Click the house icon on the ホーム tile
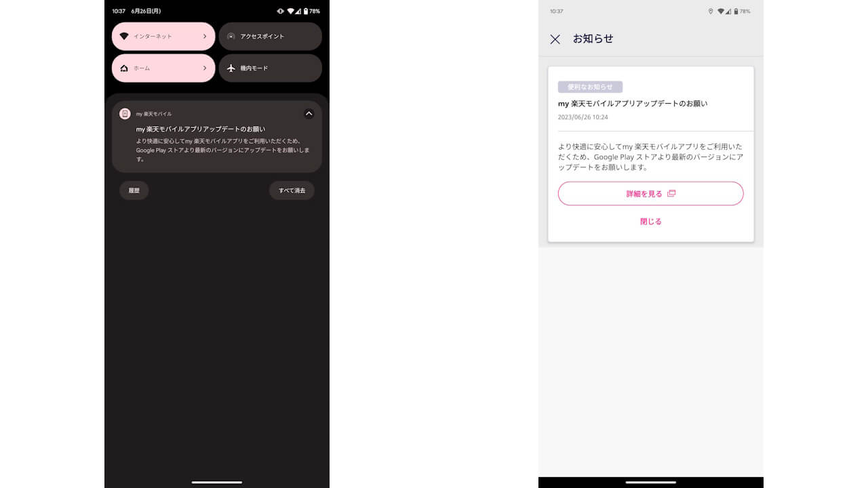Screen dimensions: 868x488 [x=124, y=68]
